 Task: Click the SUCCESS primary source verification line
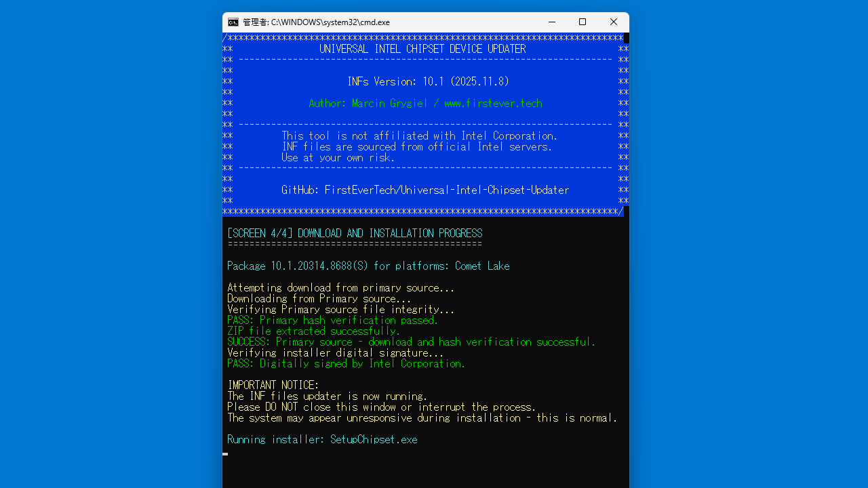tap(411, 342)
